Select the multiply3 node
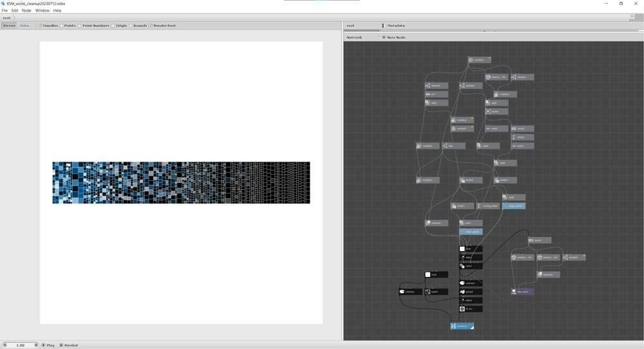 (x=428, y=181)
